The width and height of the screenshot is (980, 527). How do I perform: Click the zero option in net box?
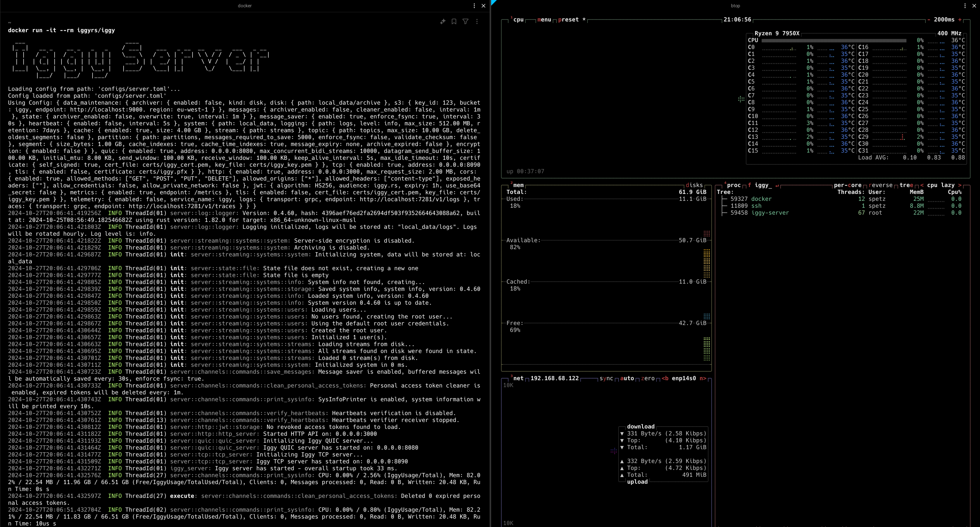click(x=647, y=378)
